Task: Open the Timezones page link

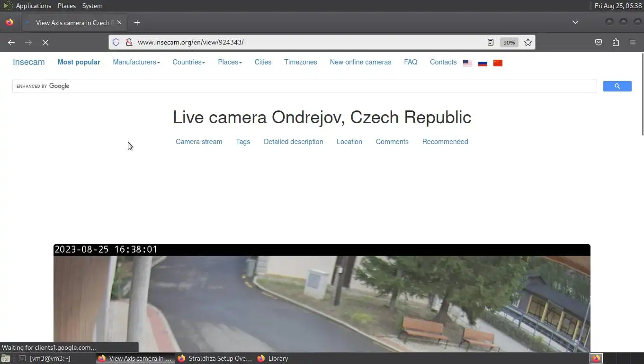Action: pos(301,62)
